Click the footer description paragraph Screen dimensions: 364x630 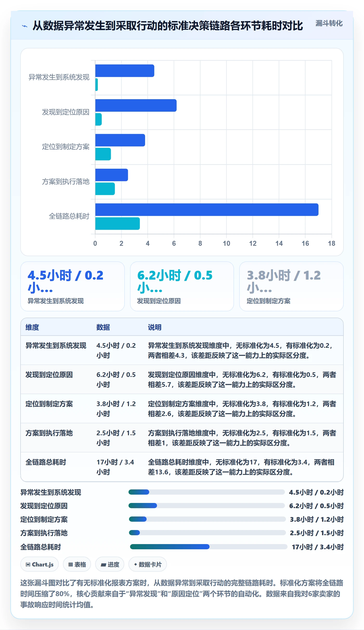click(x=182, y=594)
